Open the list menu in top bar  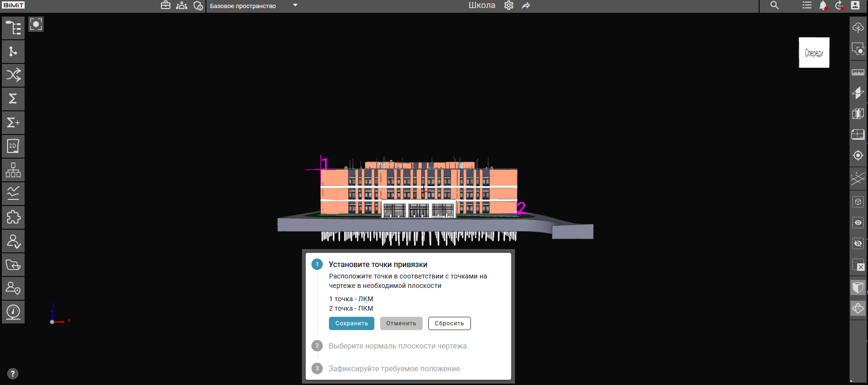click(x=807, y=6)
